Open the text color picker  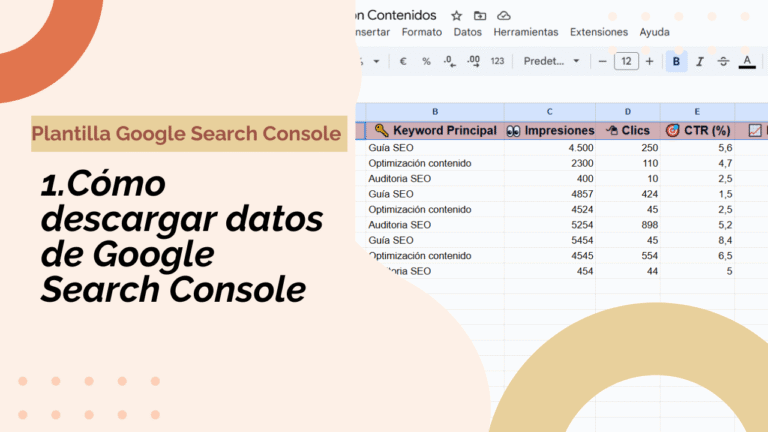pyautogui.click(x=746, y=61)
